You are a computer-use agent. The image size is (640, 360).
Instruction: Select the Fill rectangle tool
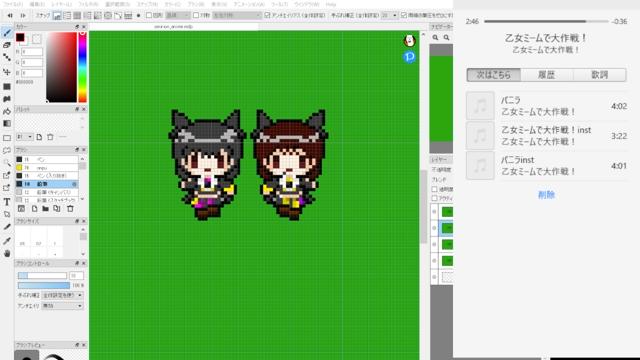tap(7, 87)
